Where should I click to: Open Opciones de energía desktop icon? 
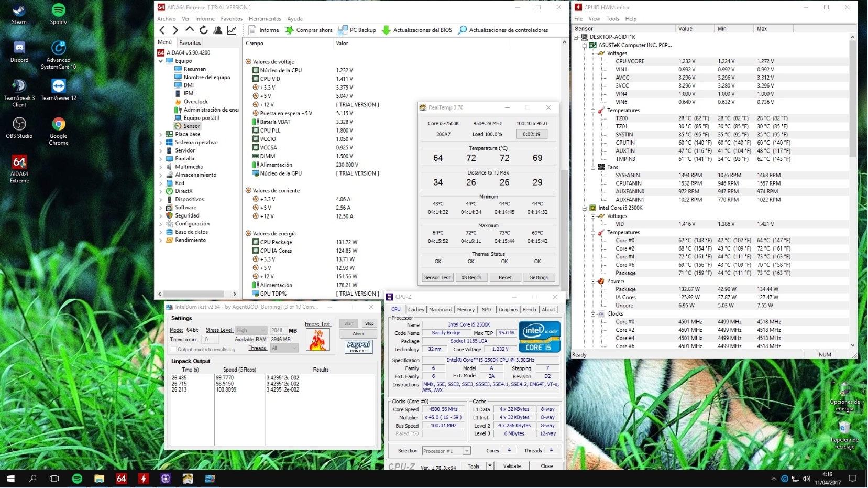coord(844,397)
